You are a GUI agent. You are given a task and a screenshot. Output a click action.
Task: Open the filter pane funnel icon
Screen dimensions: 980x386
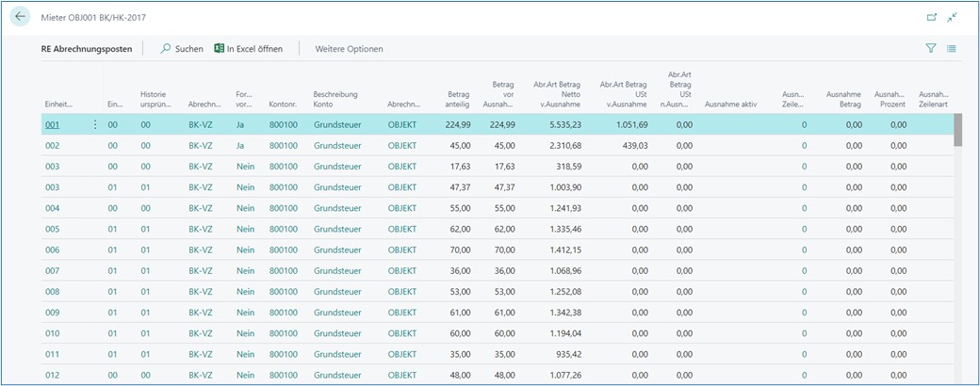pos(931,48)
